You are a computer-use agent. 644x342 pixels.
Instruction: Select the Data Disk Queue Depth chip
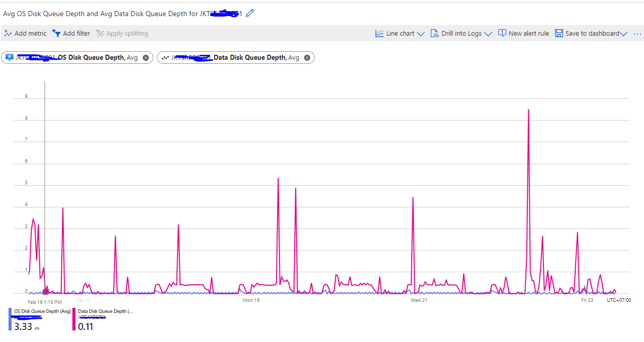[x=236, y=58]
